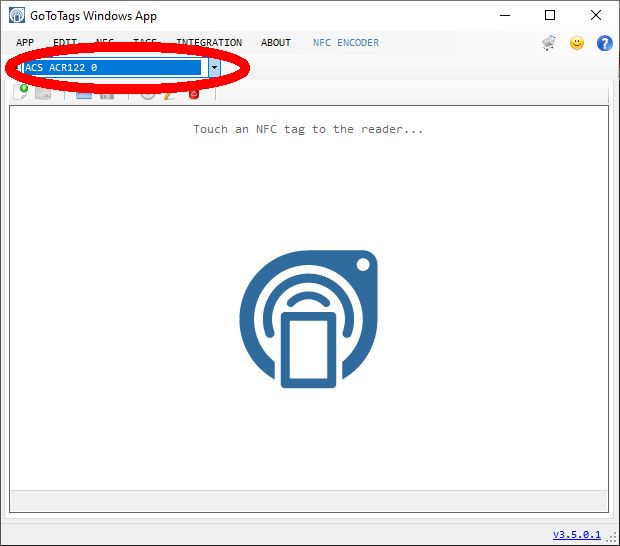
Task: Open the EDIT menu
Action: 65,43
